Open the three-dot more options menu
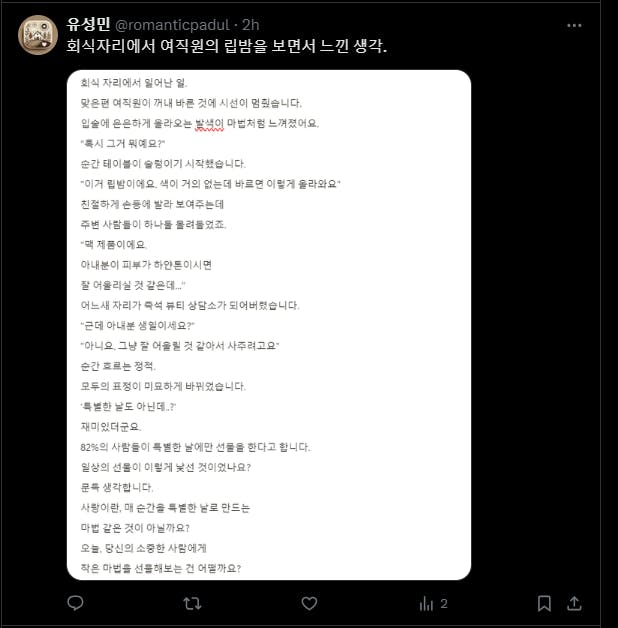This screenshot has height=628, width=618. pos(574,26)
